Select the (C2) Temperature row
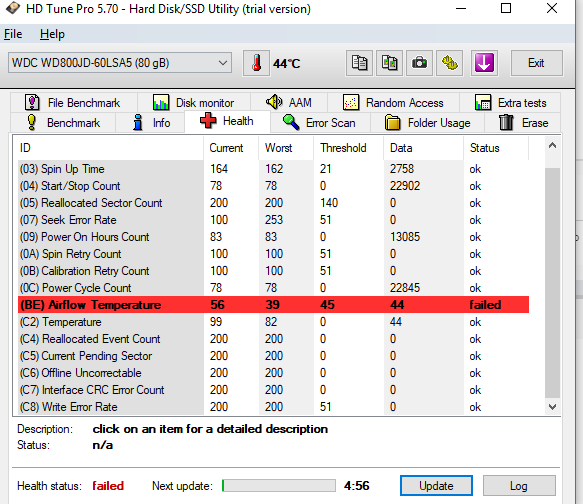The image size is (583, 504). point(274,322)
